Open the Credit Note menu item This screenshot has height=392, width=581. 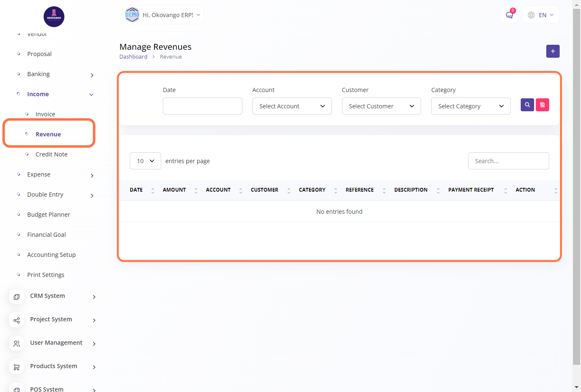tap(51, 154)
